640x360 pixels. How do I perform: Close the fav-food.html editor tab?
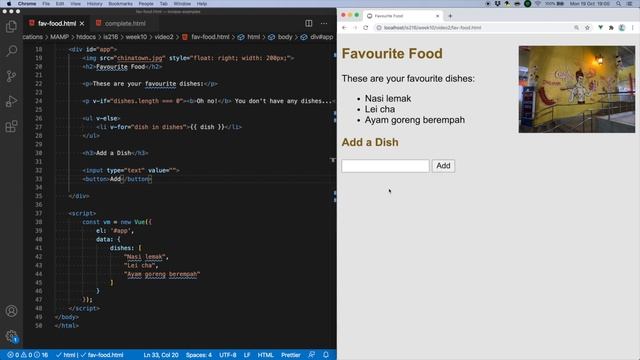82,24
